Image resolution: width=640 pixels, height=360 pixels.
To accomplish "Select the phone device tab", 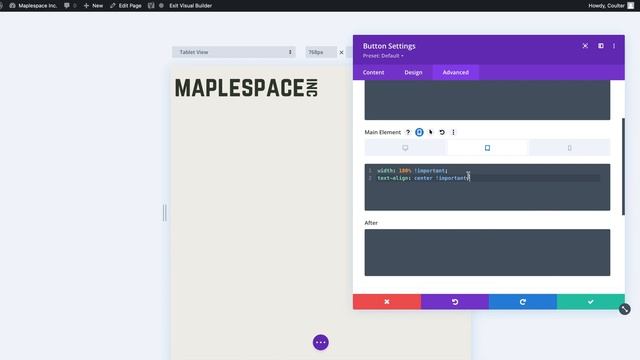I will [569, 148].
